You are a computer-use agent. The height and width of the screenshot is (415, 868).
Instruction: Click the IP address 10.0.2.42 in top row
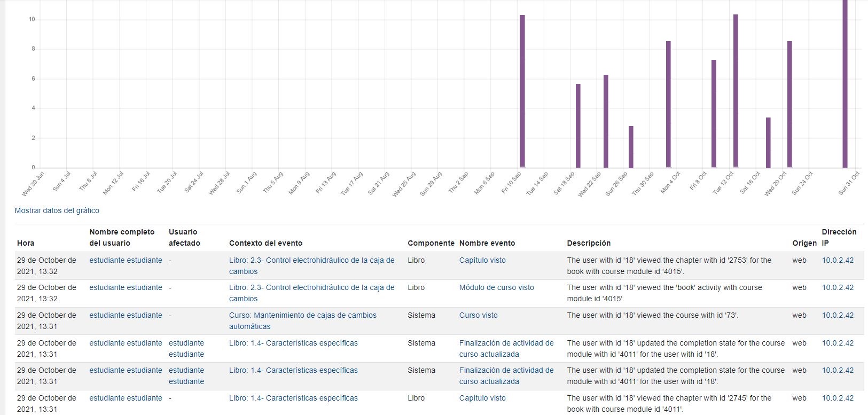837,260
